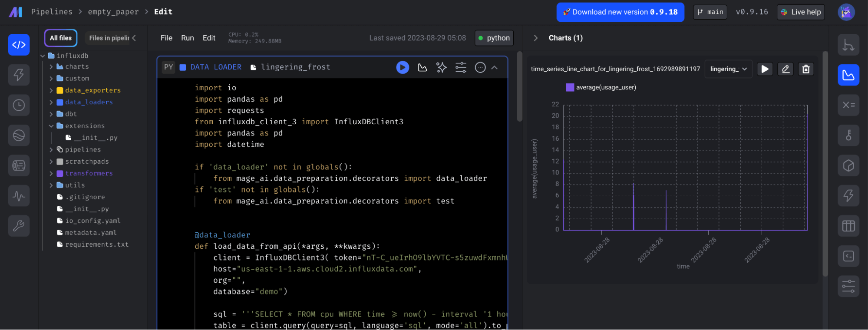Click the sparkle AI icon in block header

pyautogui.click(x=442, y=67)
